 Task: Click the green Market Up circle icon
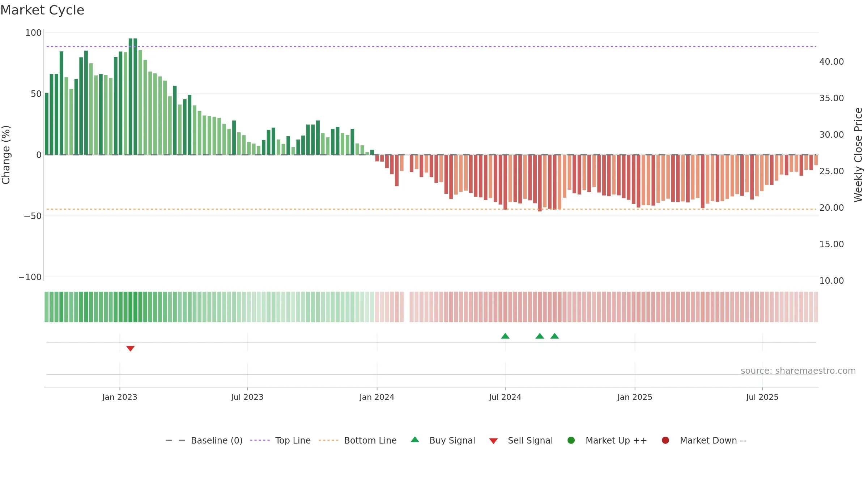click(x=571, y=440)
